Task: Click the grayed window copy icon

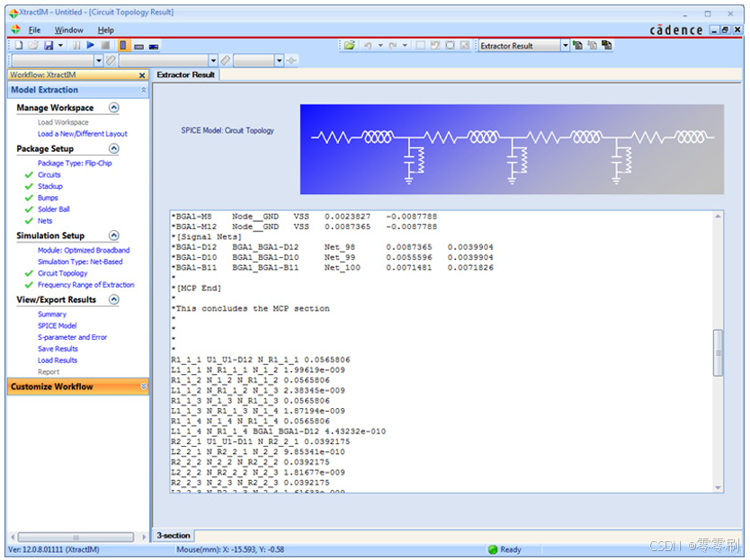Action: click(593, 46)
